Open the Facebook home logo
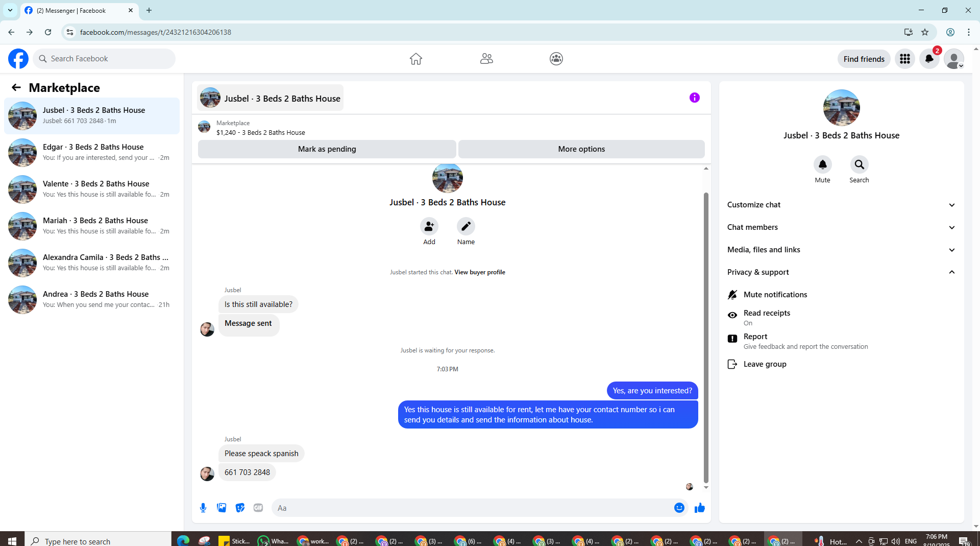980x546 pixels. pyautogui.click(x=18, y=59)
